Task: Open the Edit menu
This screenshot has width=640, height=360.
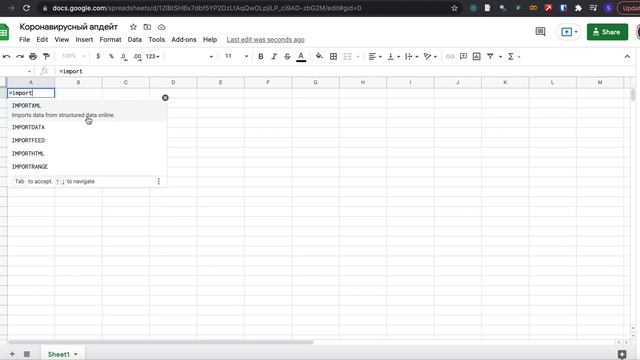Action: click(x=42, y=40)
